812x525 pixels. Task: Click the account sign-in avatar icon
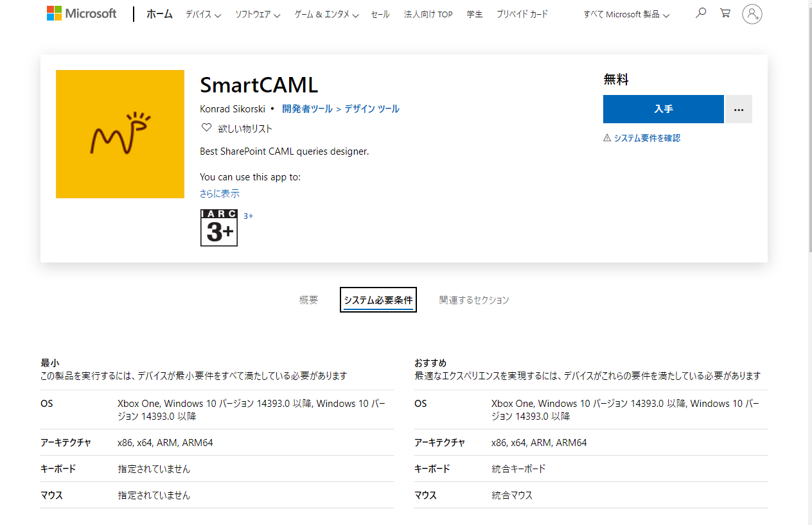pyautogui.click(x=752, y=13)
